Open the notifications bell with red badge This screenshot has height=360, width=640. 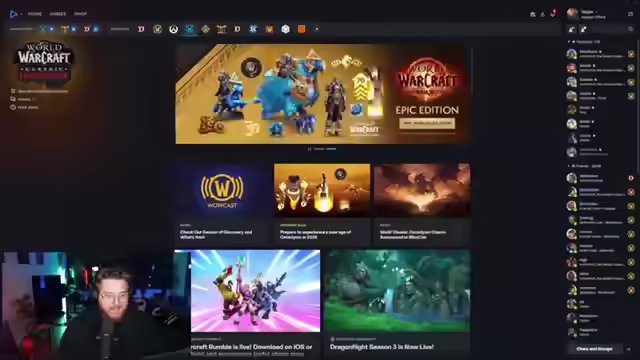coord(553,14)
